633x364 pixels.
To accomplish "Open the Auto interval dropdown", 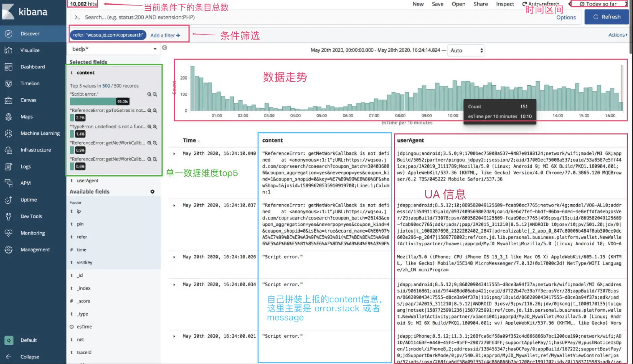I will 466,51.
